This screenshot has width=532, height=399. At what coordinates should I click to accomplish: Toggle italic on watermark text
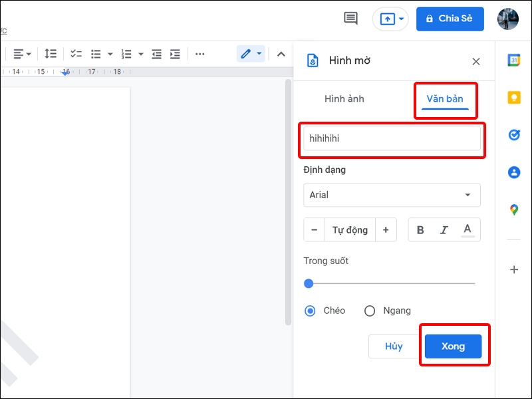[444, 230]
